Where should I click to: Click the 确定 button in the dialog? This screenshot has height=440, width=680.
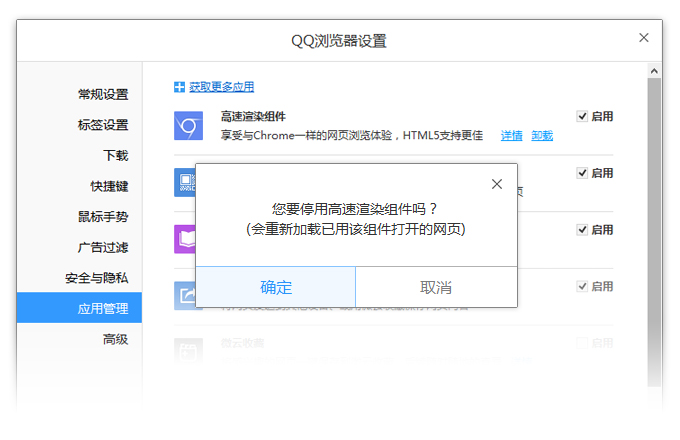coord(276,287)
